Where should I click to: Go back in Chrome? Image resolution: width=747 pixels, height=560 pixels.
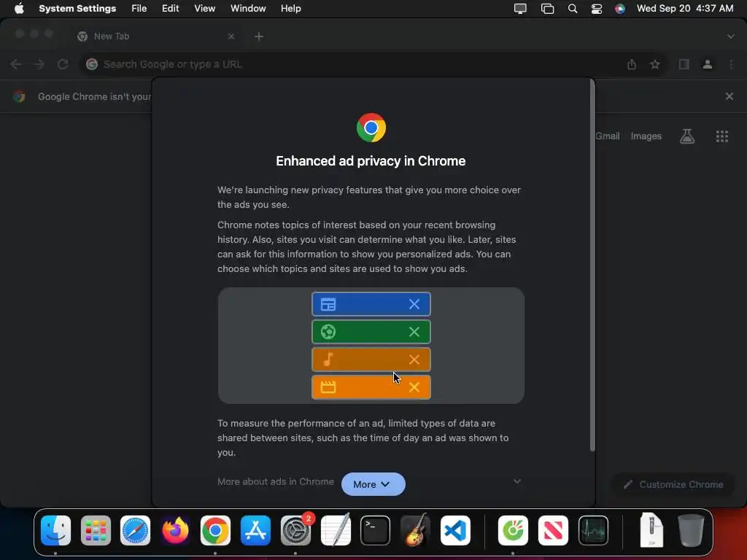point(16,64)
